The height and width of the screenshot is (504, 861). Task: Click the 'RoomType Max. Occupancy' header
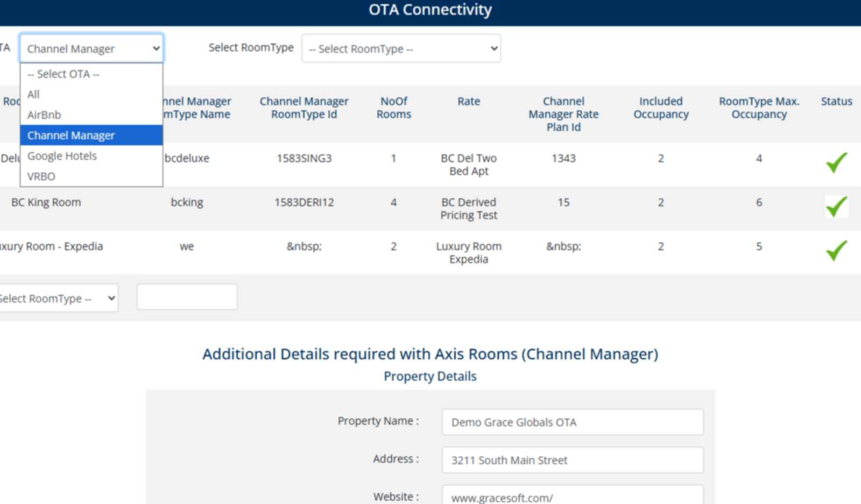759,108
